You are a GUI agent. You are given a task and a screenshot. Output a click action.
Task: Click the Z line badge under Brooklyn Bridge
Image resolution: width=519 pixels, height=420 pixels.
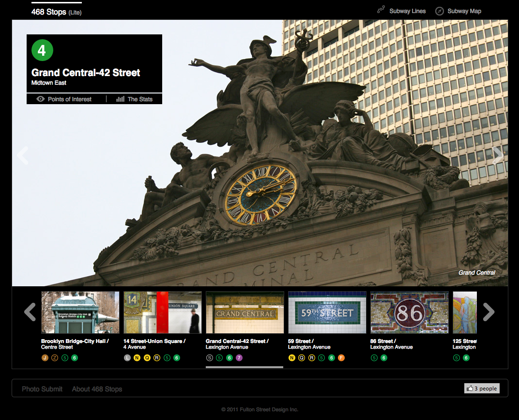(55, 358)
